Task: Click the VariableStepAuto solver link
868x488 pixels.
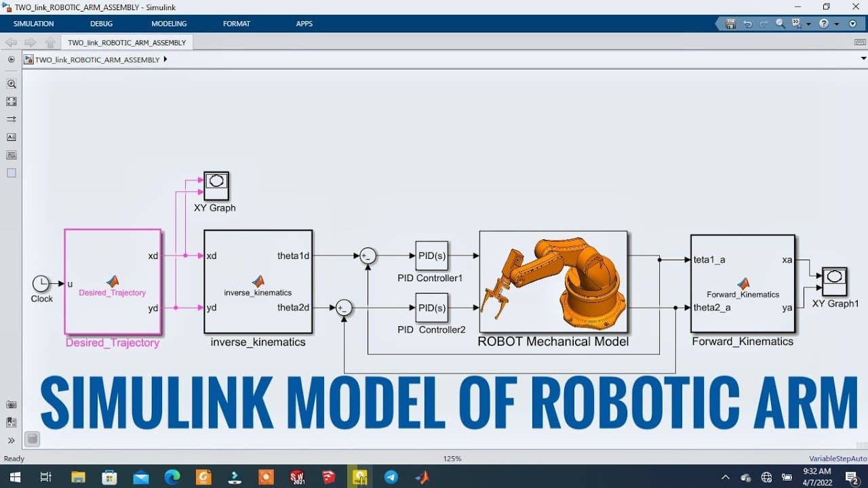Action: (x=837, y=459)
